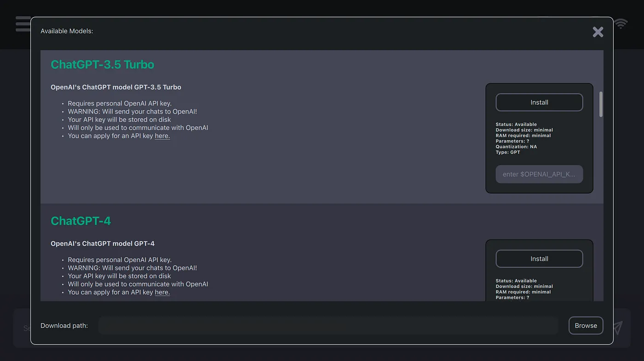
Task: Click the 'Available Models:' title label
Action: tap(67, 31)
